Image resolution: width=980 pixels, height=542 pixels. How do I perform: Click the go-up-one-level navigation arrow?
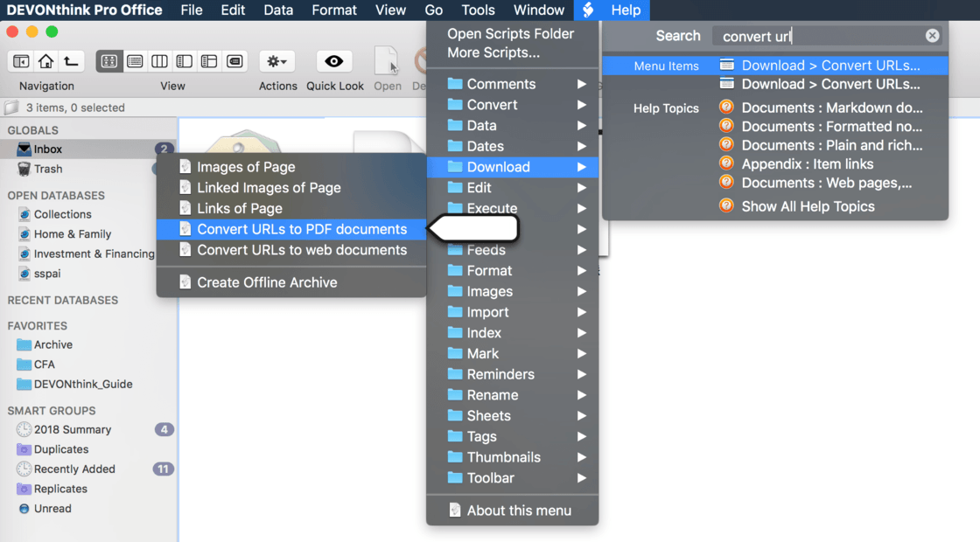click(71, 61)
